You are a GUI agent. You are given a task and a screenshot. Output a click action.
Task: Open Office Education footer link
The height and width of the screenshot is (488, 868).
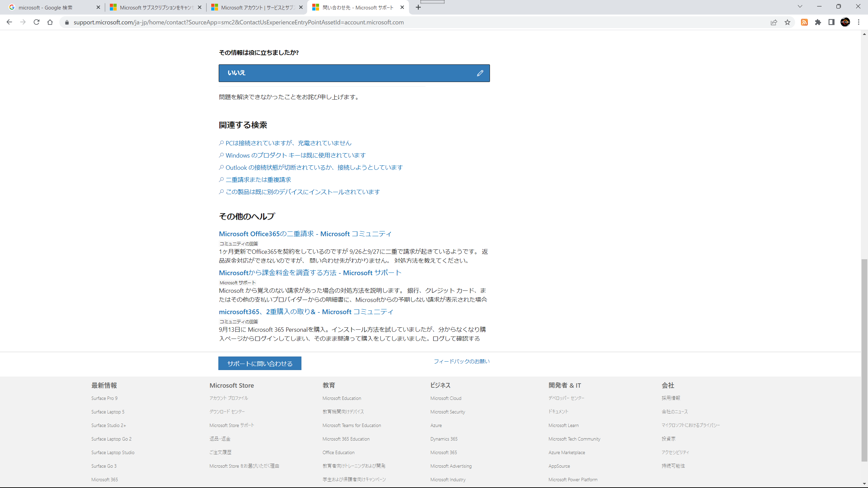click(338, 452)
